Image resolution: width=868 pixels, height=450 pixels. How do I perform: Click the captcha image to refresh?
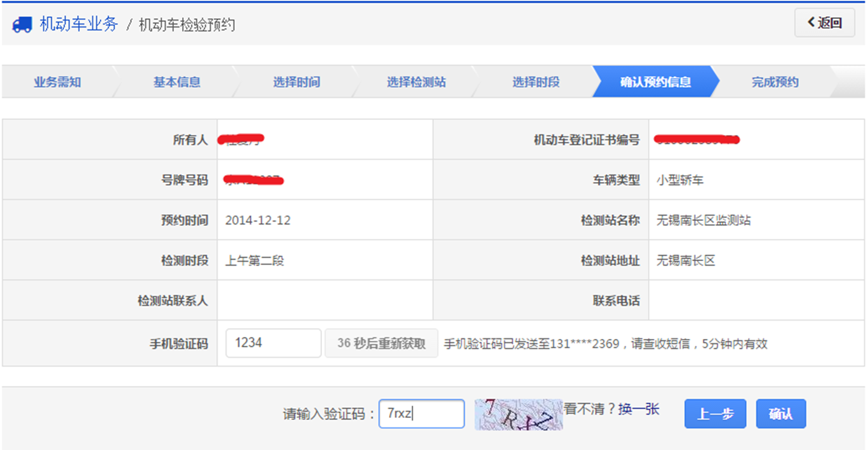518,414
